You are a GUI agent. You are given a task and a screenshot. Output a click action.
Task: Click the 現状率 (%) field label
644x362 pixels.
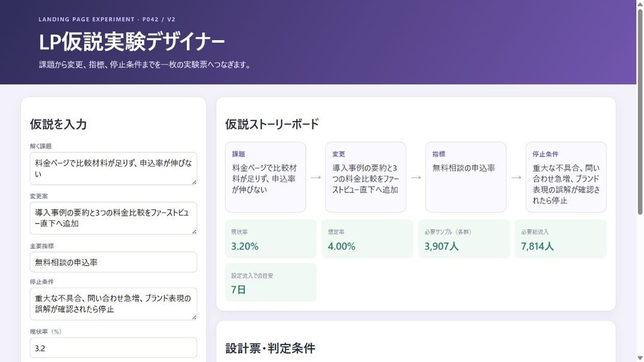click(x=45, y=332)
